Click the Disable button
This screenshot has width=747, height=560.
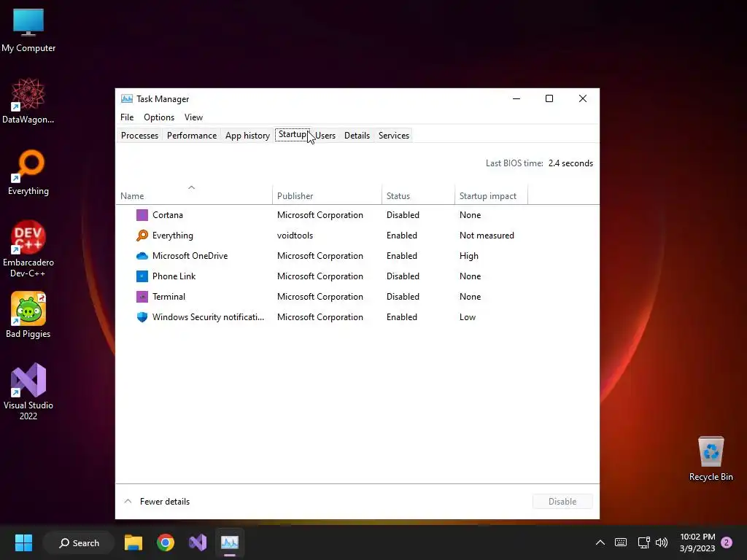click(562, 502)
